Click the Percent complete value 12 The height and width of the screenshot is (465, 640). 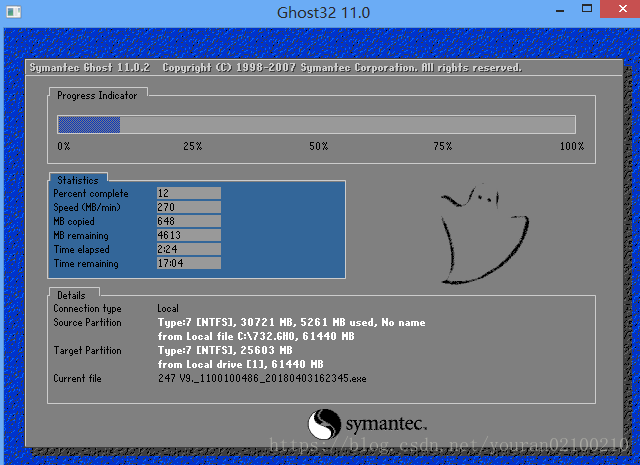pyautogui.click(x=189, y=193)
